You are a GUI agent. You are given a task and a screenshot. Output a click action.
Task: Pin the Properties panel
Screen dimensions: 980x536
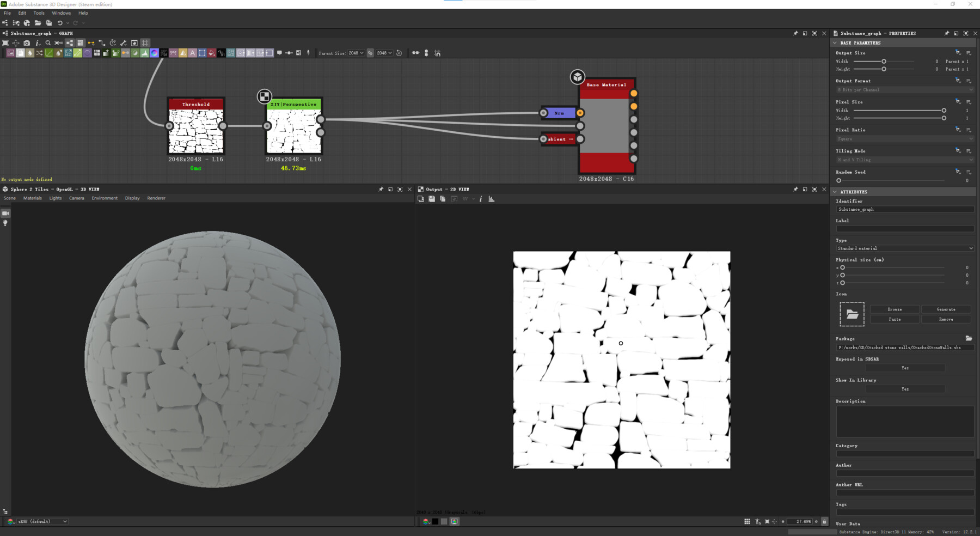tap(946, 33)
